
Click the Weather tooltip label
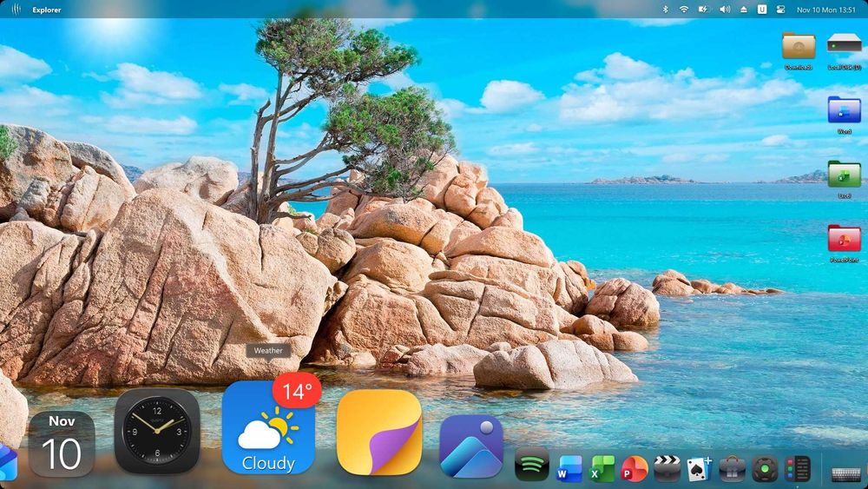pos(268,351)
